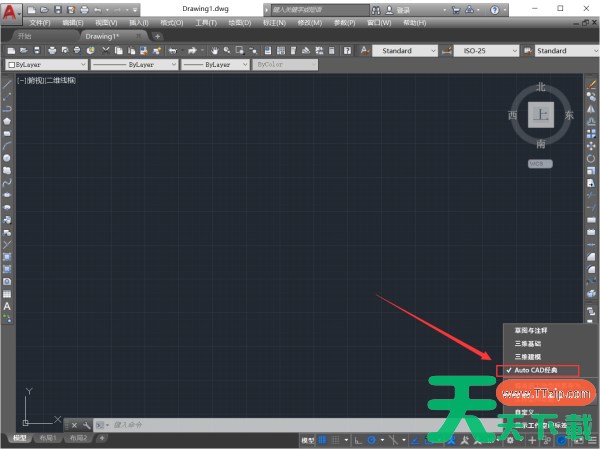Click the Open folder icon in quick access bar
Viewport: 600px width, 449px height.
(x=44, y=10)
